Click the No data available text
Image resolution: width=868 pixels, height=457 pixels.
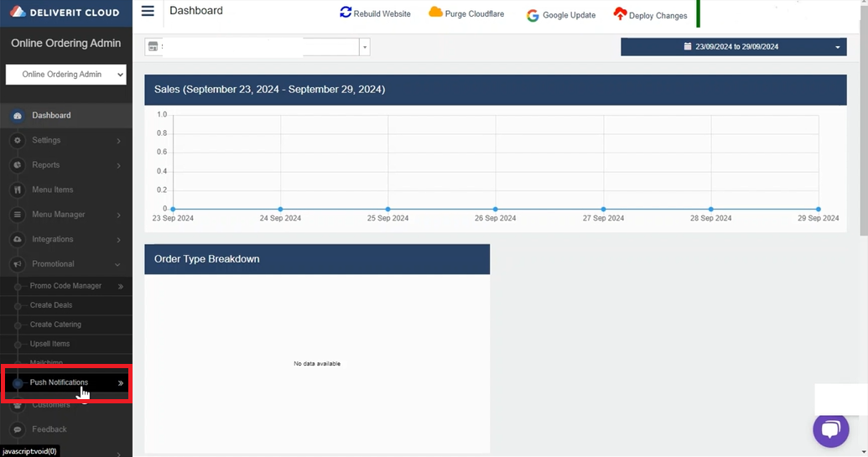(317, 363)
